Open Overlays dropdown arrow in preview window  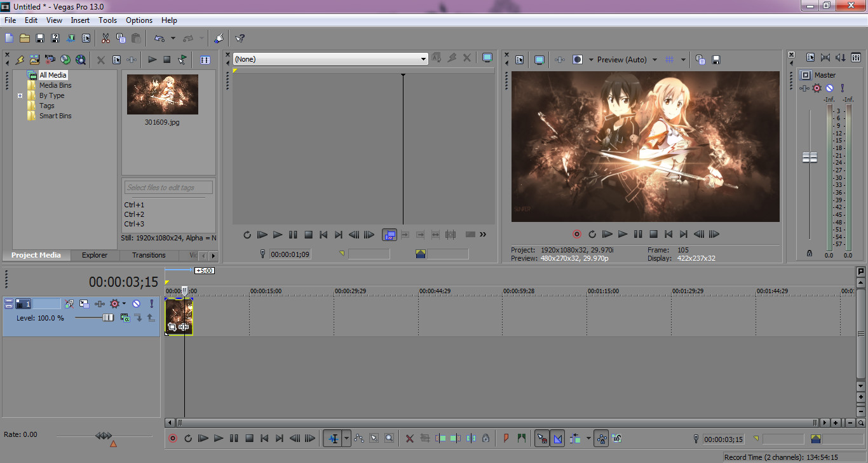[684, 60]
